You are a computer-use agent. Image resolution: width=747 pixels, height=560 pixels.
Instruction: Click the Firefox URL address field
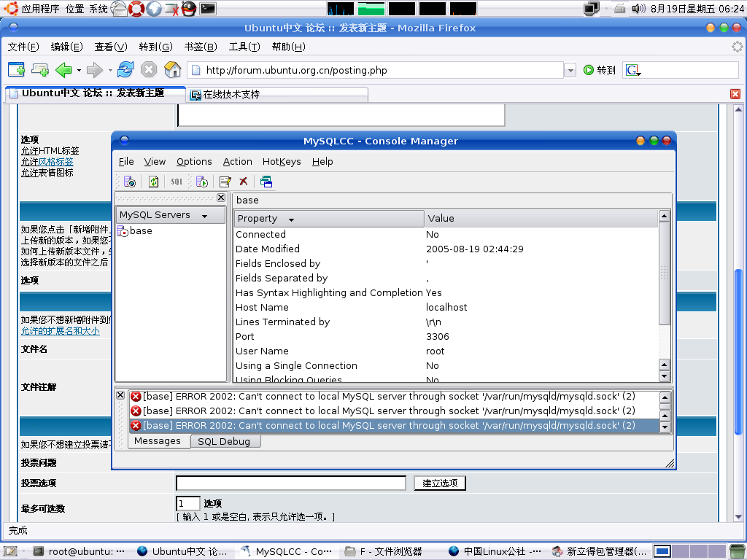tap(376, 71)
